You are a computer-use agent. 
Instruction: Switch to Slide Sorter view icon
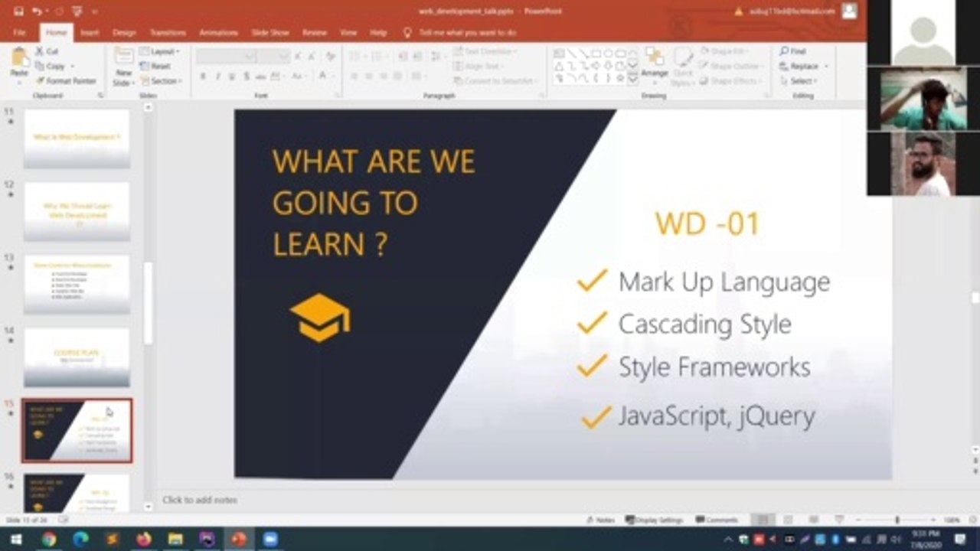click(788, 520)
